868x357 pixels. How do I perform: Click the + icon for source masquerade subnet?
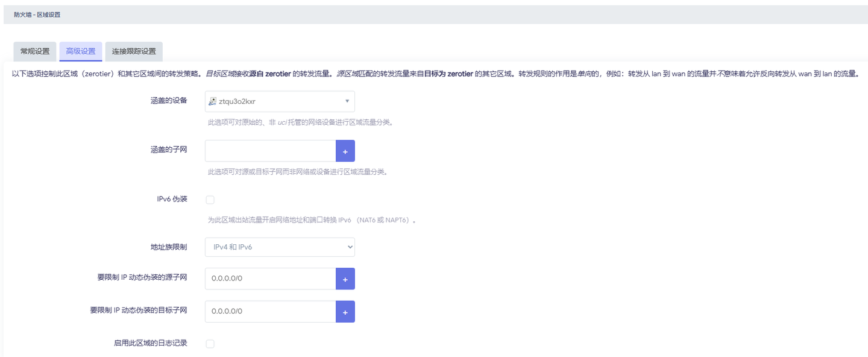tap(345, 278)
